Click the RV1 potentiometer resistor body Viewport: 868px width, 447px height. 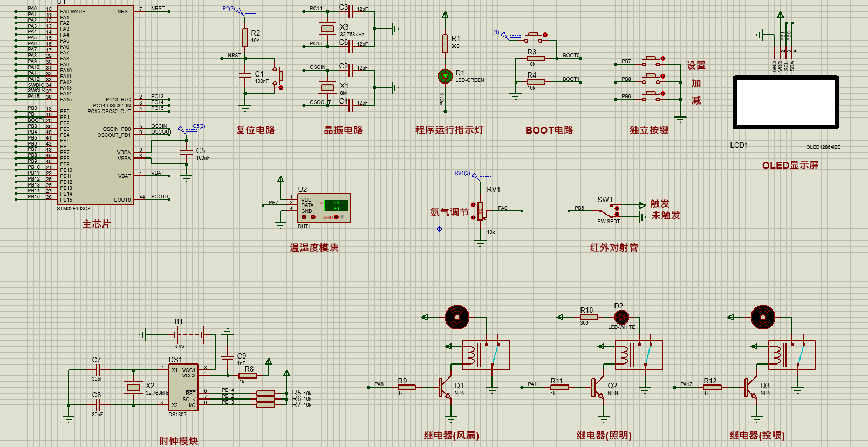coord(480,211)
